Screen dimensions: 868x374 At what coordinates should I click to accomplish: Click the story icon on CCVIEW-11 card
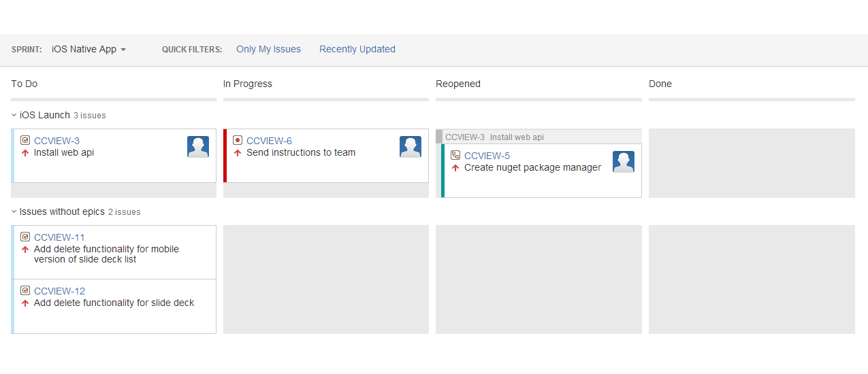point(25,237)
